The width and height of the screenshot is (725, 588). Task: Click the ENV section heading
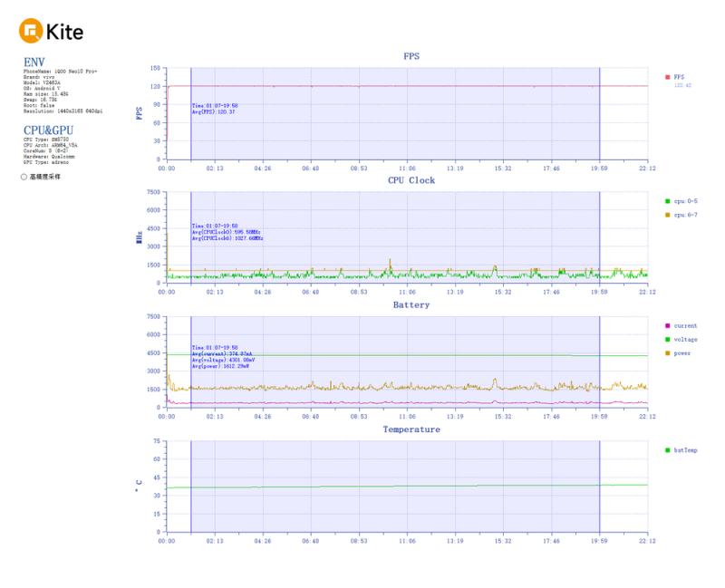click(x=34, y=62)
